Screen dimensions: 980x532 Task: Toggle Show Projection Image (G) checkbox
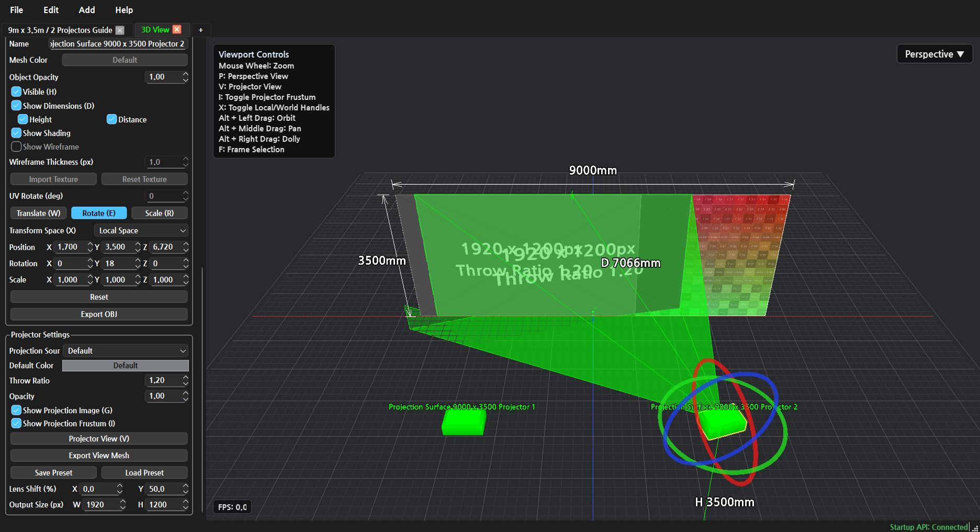pyautogui.click(x=16, y=410)
